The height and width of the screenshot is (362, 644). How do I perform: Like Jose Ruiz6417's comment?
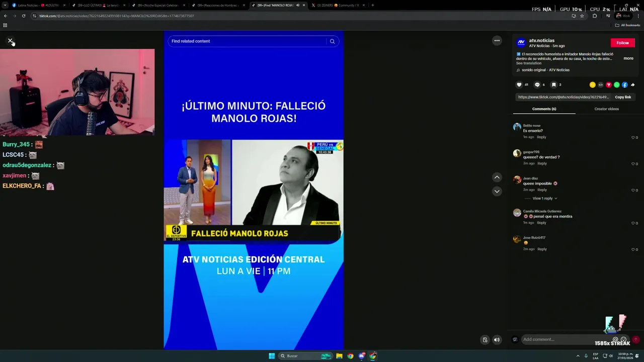[x=633, y=249]
